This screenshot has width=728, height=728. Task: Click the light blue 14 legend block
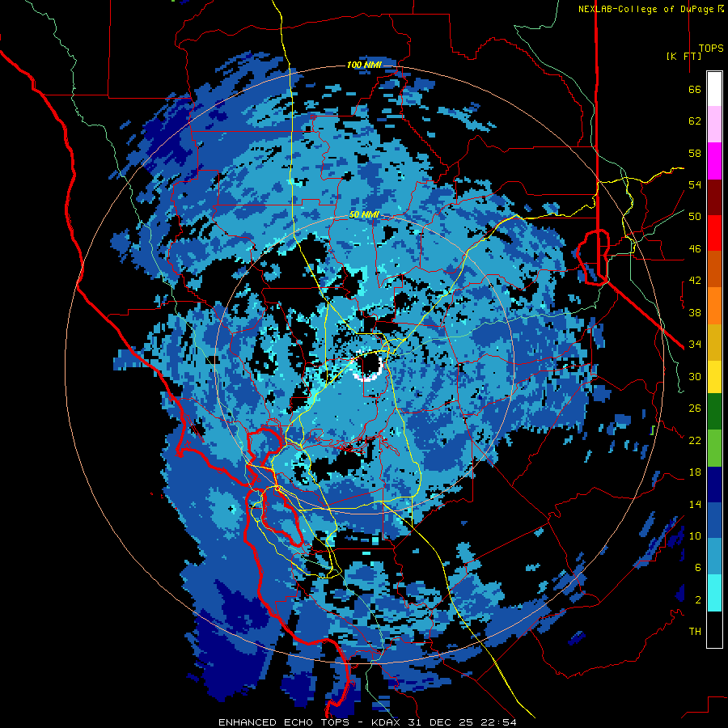[x=714, y=557]
